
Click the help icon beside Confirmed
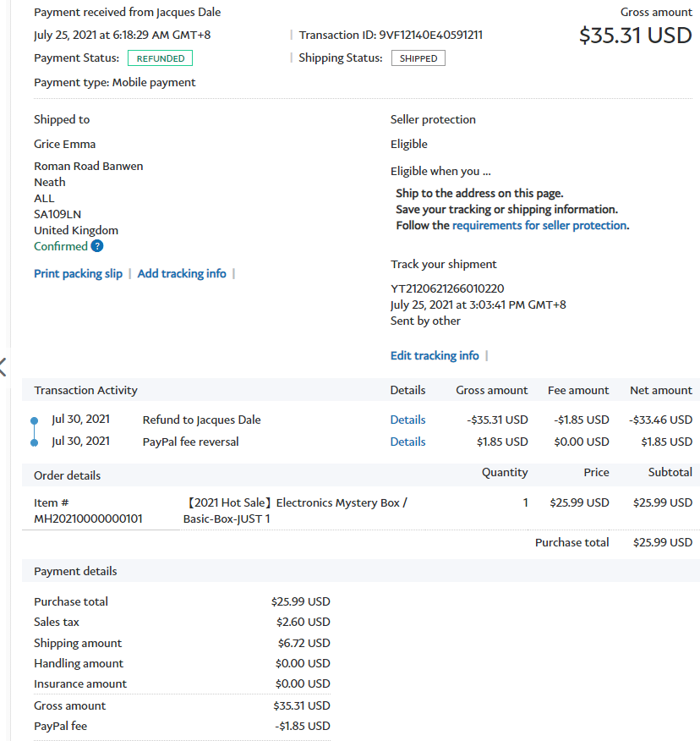(97, 246)
